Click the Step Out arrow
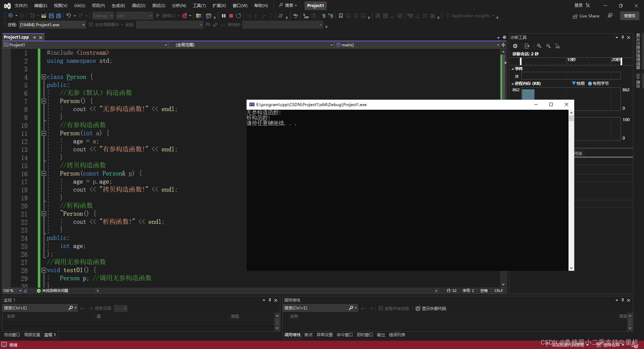This screenshot has height=349, width=644. pos(270,16)
